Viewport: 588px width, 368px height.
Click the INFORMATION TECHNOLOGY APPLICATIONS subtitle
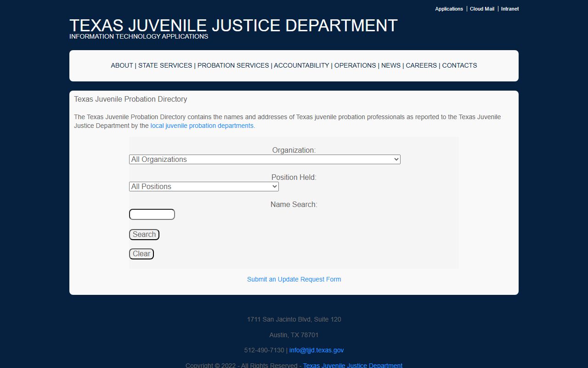(x=139, y=36)
